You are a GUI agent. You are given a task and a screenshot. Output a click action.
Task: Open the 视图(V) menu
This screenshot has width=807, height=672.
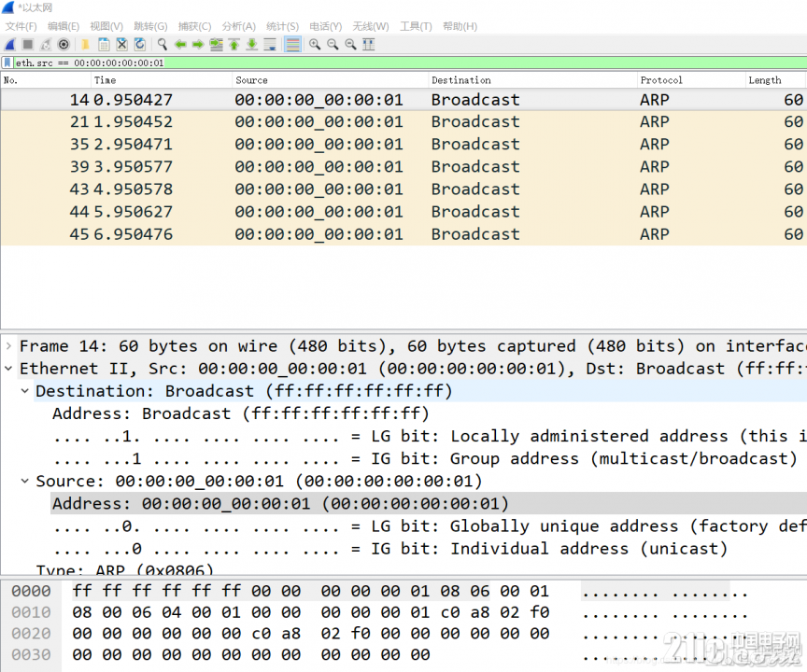[x=106, y=26]
